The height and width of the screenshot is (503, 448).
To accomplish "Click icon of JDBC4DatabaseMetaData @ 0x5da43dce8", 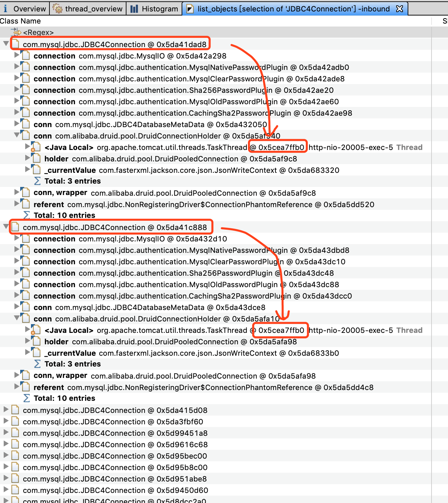I will 25,307.
